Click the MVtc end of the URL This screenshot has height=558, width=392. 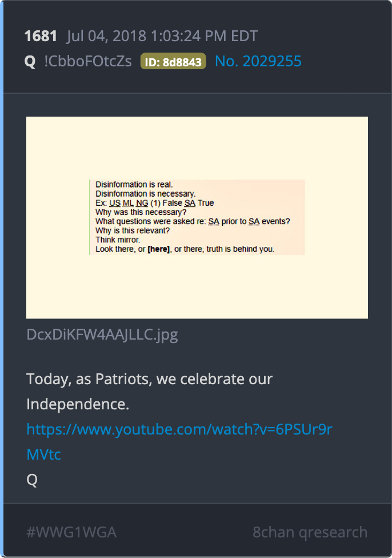pos(44,455)
